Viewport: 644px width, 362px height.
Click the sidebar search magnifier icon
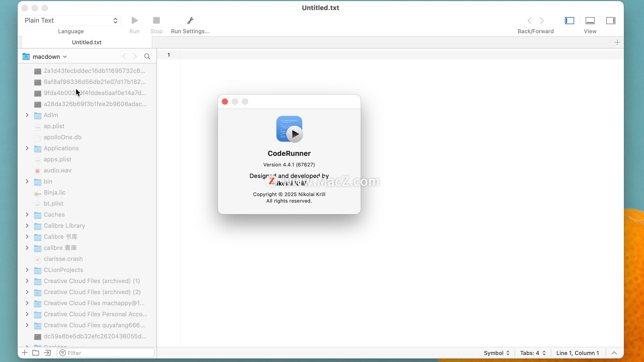pyautogui.click(x=147, y=57)
